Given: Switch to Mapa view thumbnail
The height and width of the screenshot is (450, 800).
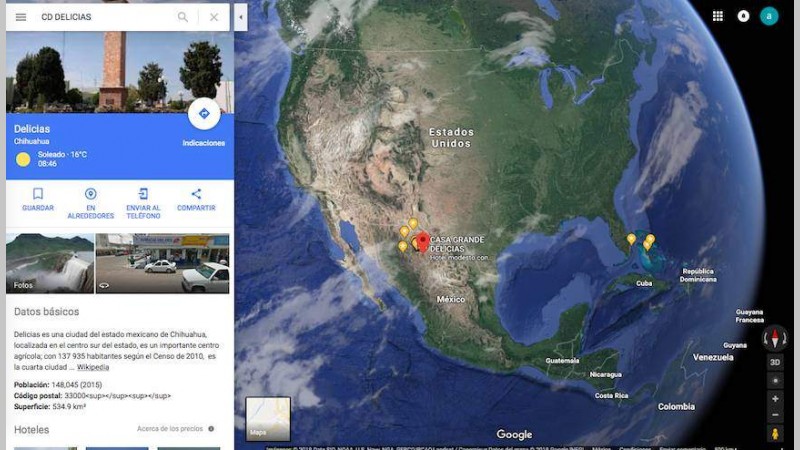Looking at the screenshot, I should tap(268, 419).
